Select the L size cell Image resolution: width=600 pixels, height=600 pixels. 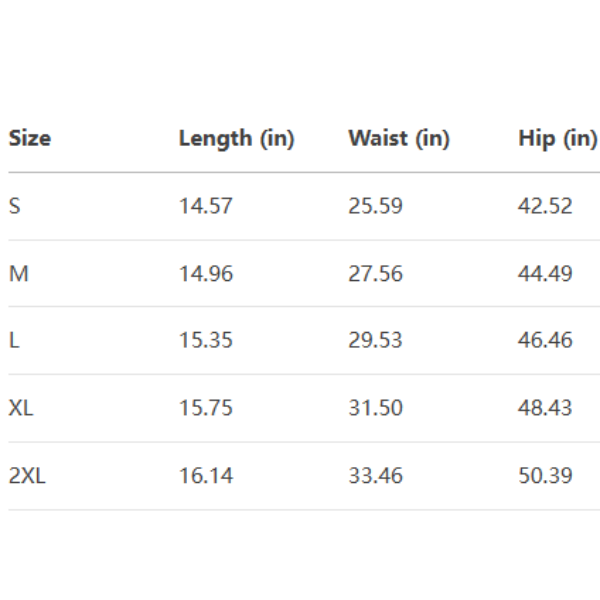(14, 340)
